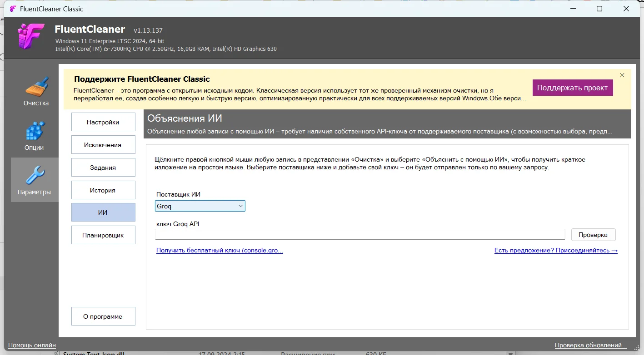644x355 pixels.
Task: Open the Помощь онлайн link
Action: pyautogui.click(x=32, y=345)
